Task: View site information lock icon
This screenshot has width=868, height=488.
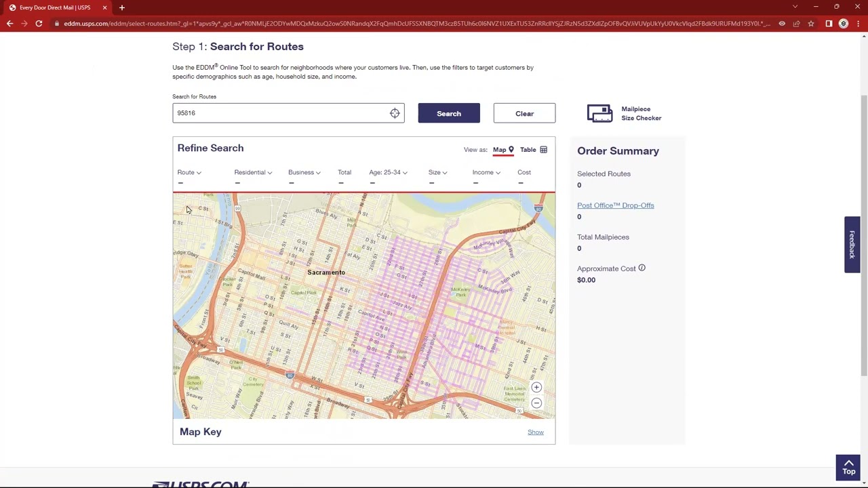Action: click(57, 24)
